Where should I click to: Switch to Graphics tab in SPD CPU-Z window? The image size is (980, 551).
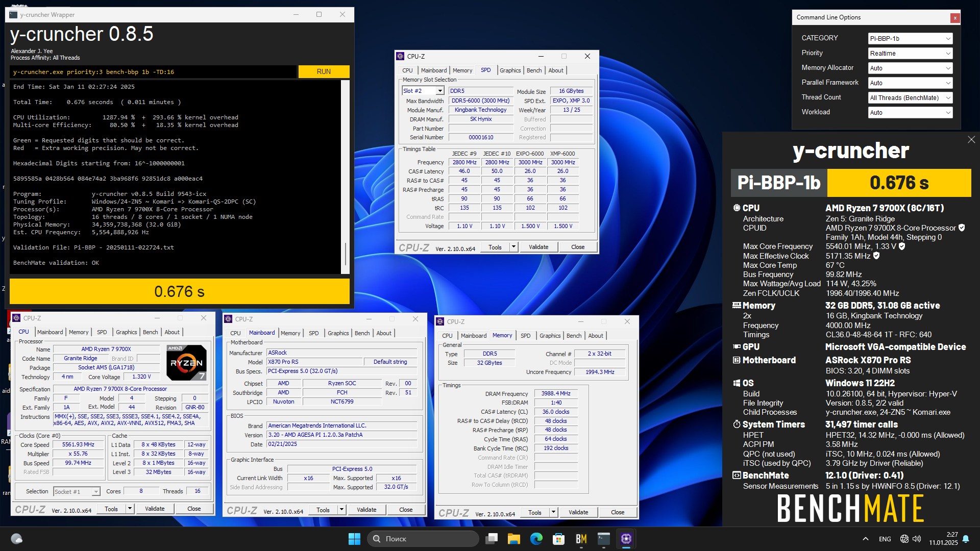510,70
